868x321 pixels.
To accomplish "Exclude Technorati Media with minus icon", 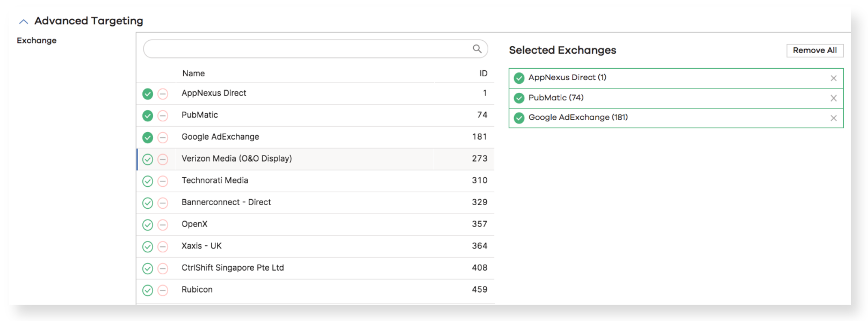I will 163,181.
